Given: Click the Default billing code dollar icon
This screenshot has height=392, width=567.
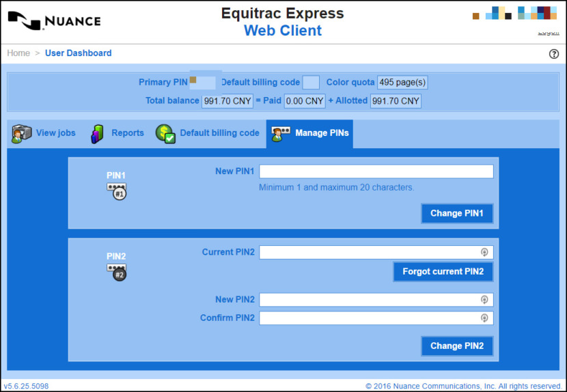Looking at the screenshot, I should [165, 134].
